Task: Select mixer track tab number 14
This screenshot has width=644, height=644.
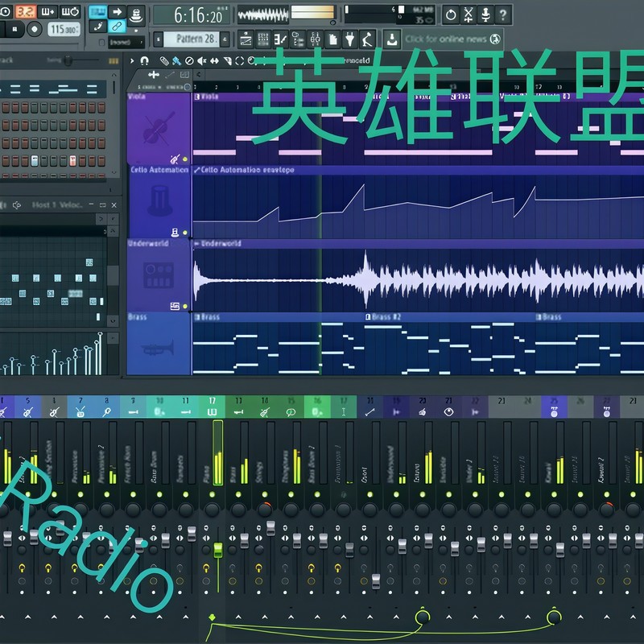Action: tap(265, 407)
